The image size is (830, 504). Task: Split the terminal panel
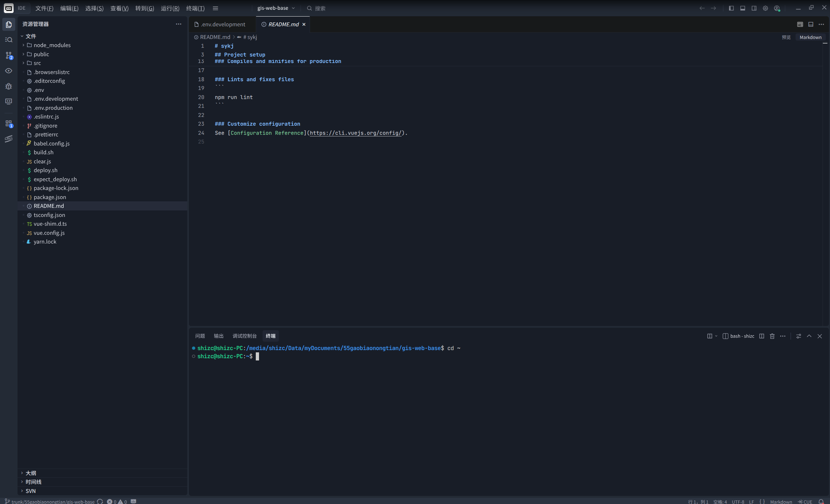pyautogui.click(x=761, y=336)
